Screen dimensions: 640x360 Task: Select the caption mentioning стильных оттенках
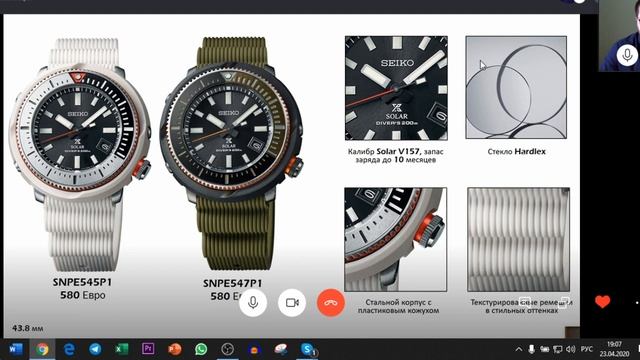[x=521, y=306]
